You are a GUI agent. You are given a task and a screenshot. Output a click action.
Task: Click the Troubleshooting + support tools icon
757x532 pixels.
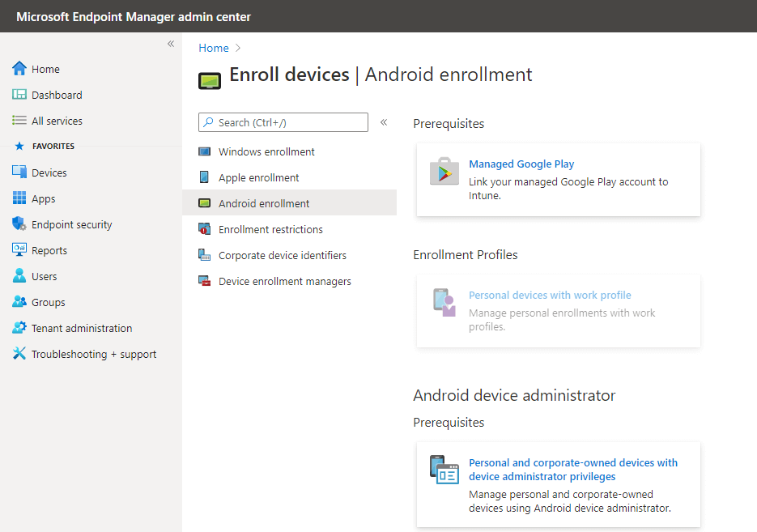click(x=19, y=353)
